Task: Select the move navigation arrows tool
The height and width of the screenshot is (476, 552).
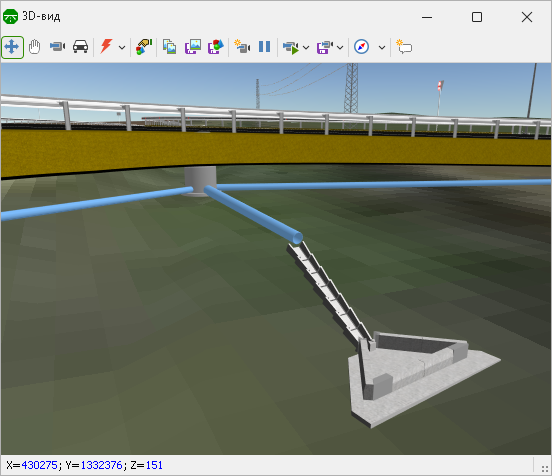Action: coord(12,47)
